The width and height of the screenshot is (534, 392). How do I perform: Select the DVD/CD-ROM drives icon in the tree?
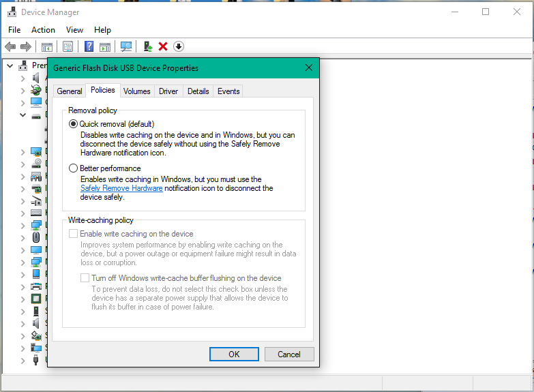pyautogui.click(x=36, y=164)
